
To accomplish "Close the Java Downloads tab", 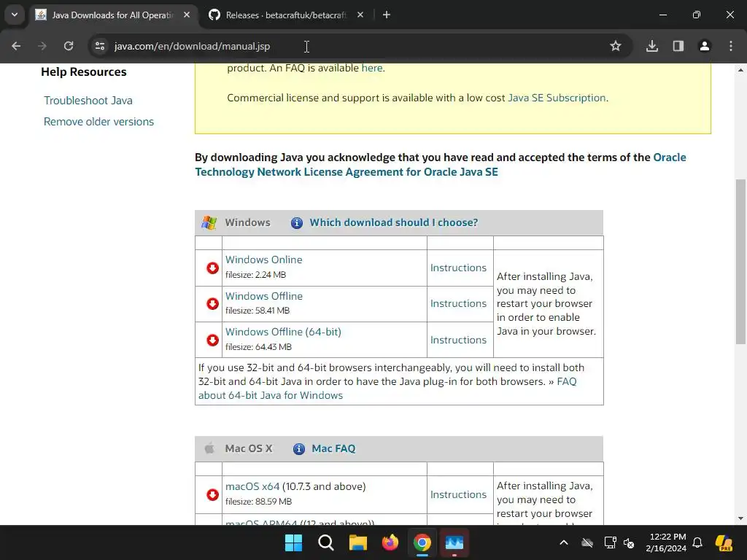I will [187, 15].
